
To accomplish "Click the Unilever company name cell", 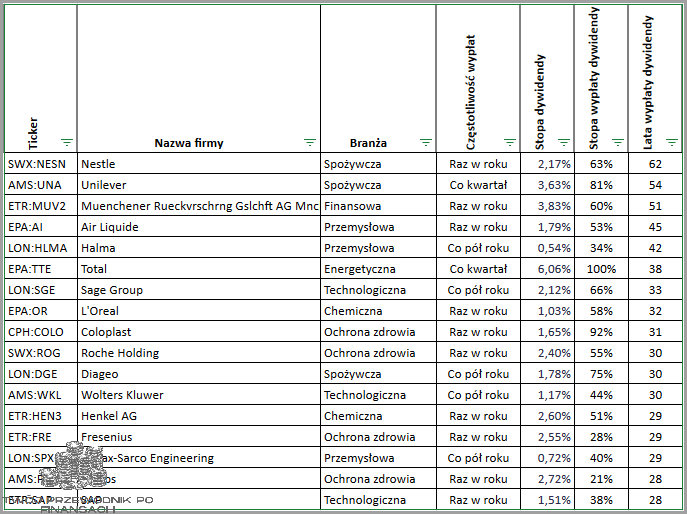I will click(197, 184).
